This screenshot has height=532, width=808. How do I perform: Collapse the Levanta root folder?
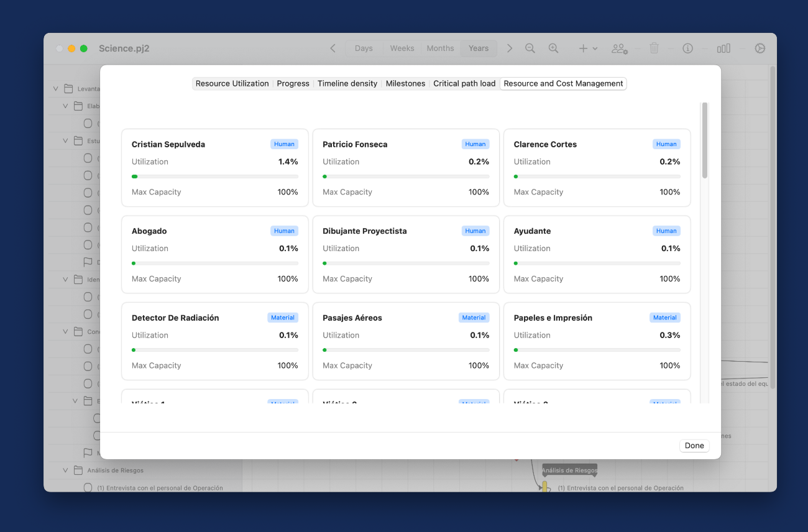[x=55, y=89]
